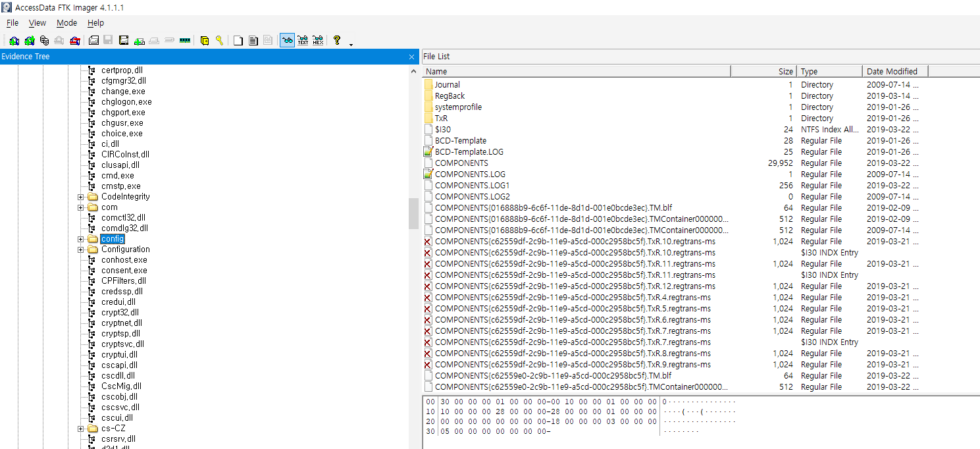Expand the Configuration folder node
The height and width of the screenshot is (449, 980).
point(81,250)
